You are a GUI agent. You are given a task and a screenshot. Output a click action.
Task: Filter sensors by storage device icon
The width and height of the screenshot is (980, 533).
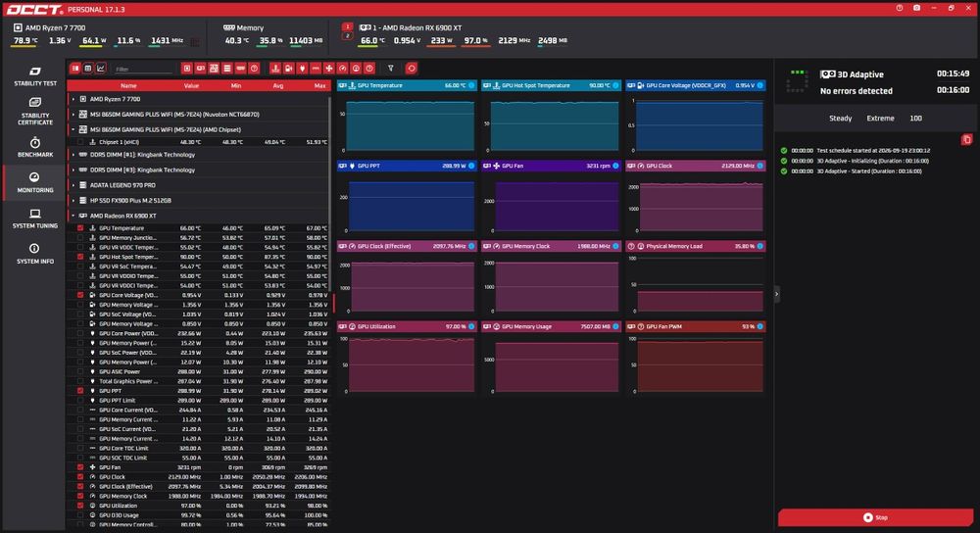pos(227,69)
